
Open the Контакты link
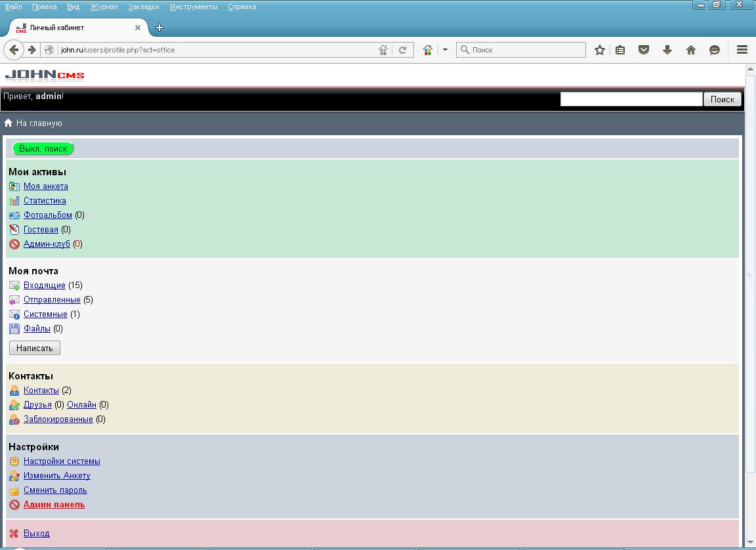click(x=41, y=391)
